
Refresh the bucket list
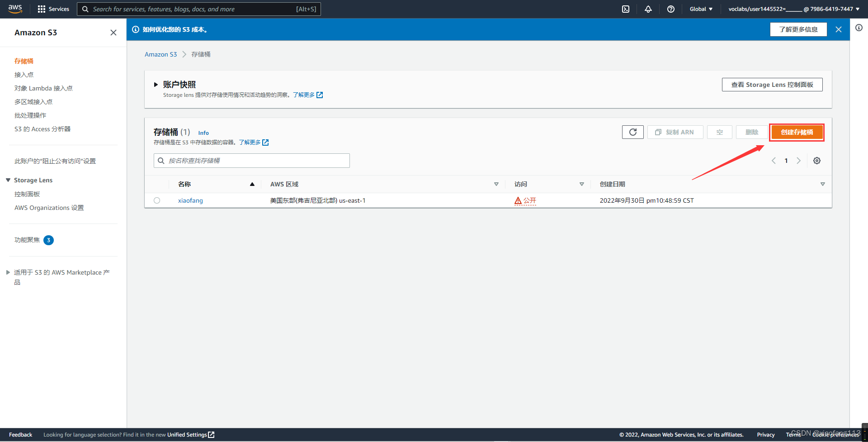point(633,132)
